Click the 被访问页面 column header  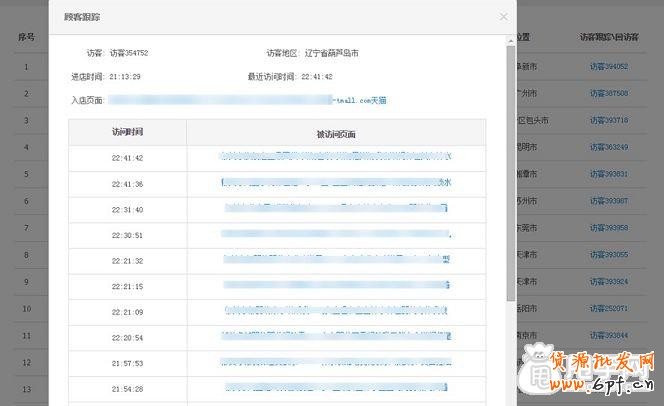click(336, 133)
